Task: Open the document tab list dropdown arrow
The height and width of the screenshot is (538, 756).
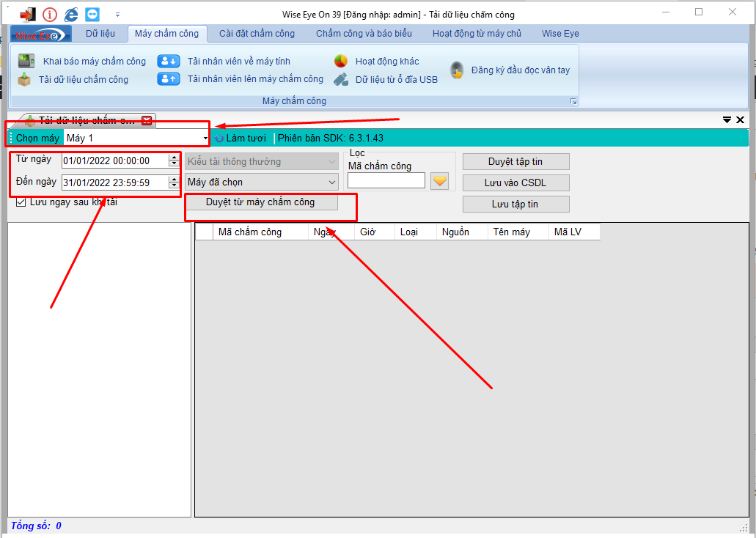Action: [727, 120]
